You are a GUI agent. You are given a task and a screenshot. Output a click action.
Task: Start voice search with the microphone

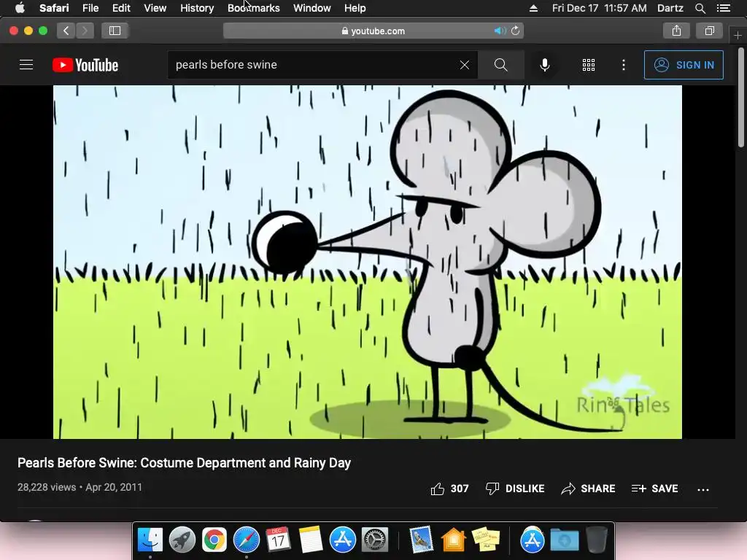point(544,65)
